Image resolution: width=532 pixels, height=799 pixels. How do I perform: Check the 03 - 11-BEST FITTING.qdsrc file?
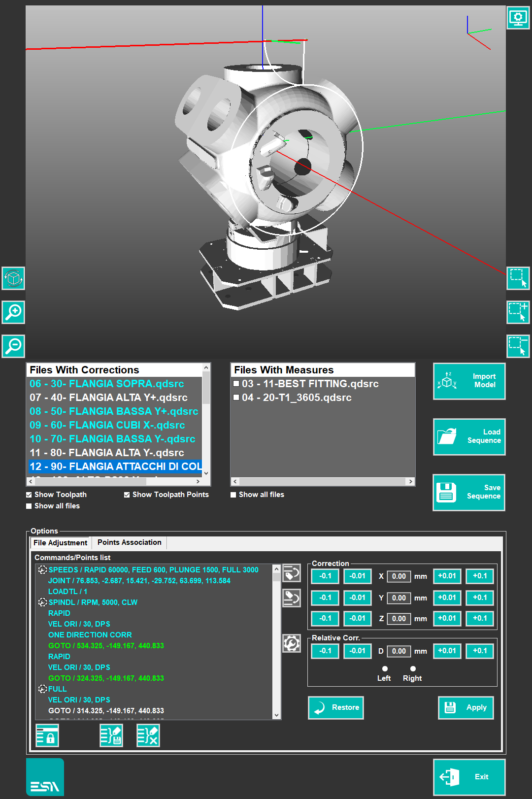[x=236, y=384]
